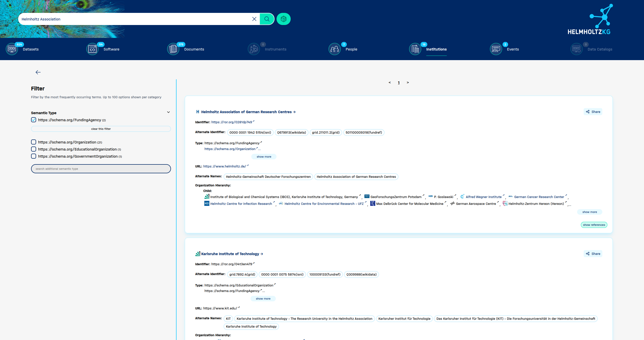
Task: Check the schema.org/Organization filter
Action: [x=34, y=142]
